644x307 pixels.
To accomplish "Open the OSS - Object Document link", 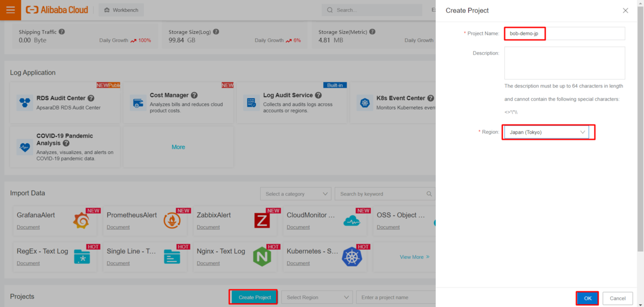I will click(389, 227).
